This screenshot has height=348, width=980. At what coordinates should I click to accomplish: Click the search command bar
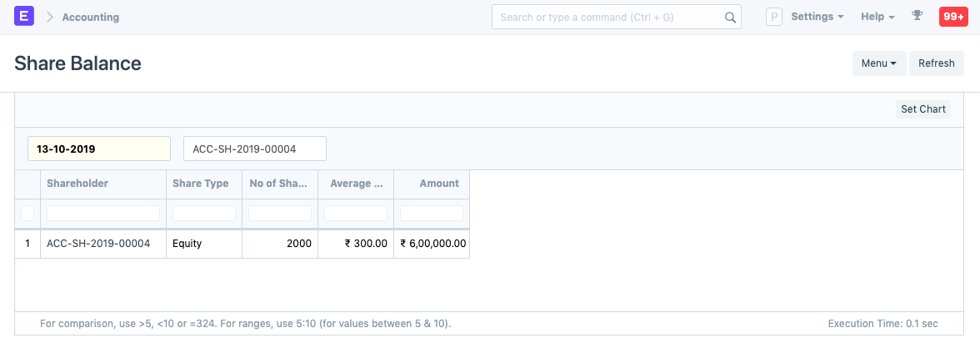pyautogui.click(x=608, y=17)
